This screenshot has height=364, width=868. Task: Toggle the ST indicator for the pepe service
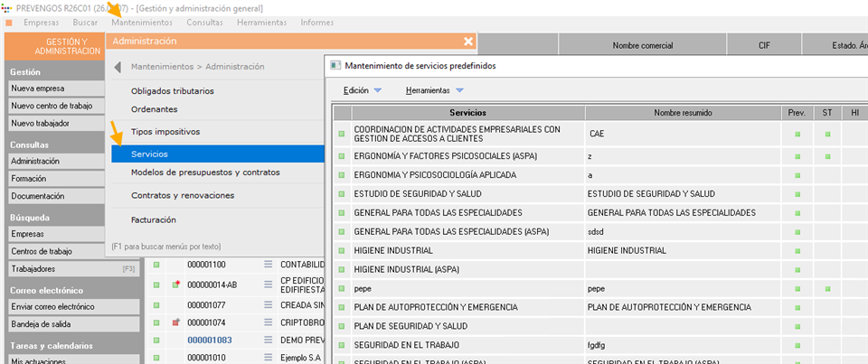coord(827,289)
